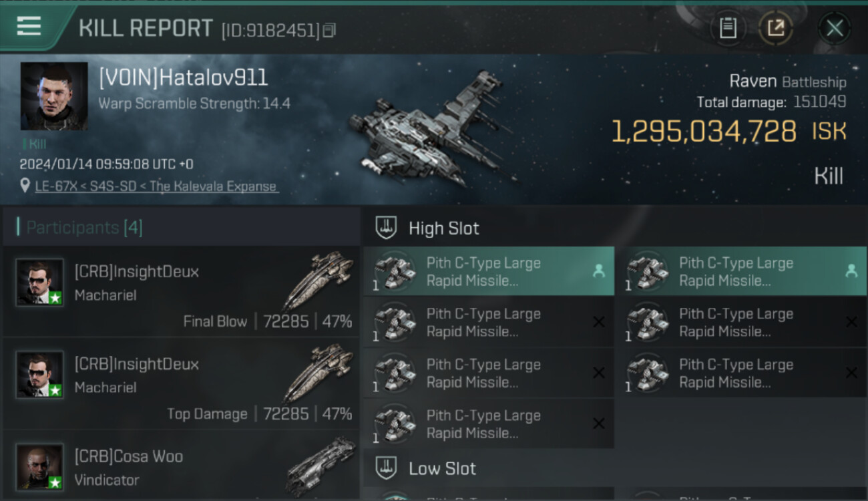Viewport: 868px width, 501px height.
Task: Select first highlighted Pith C-Type launcher
Action: [x=489, y=271]
